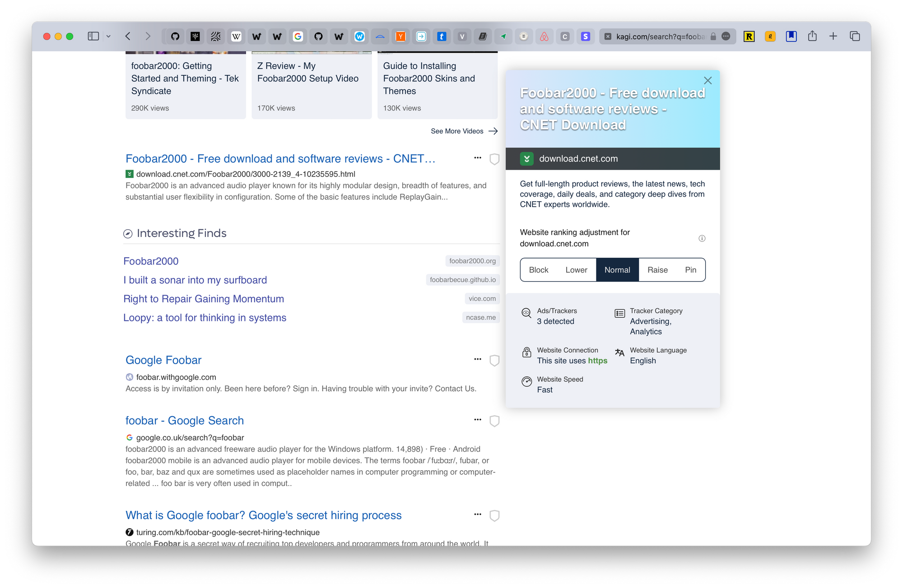Switch to the purple S tab

point(586,37)
